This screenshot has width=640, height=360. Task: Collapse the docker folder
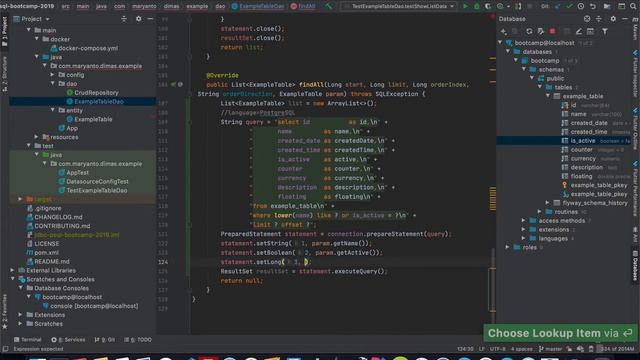(37, 39)
